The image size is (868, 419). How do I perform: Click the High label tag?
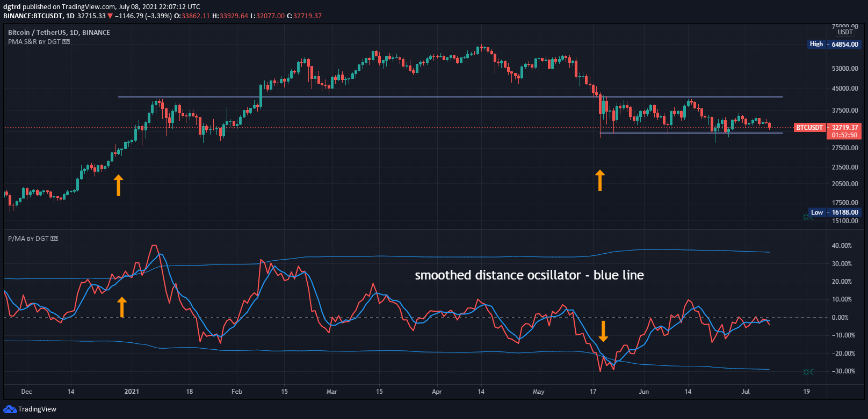coord(816,44)
